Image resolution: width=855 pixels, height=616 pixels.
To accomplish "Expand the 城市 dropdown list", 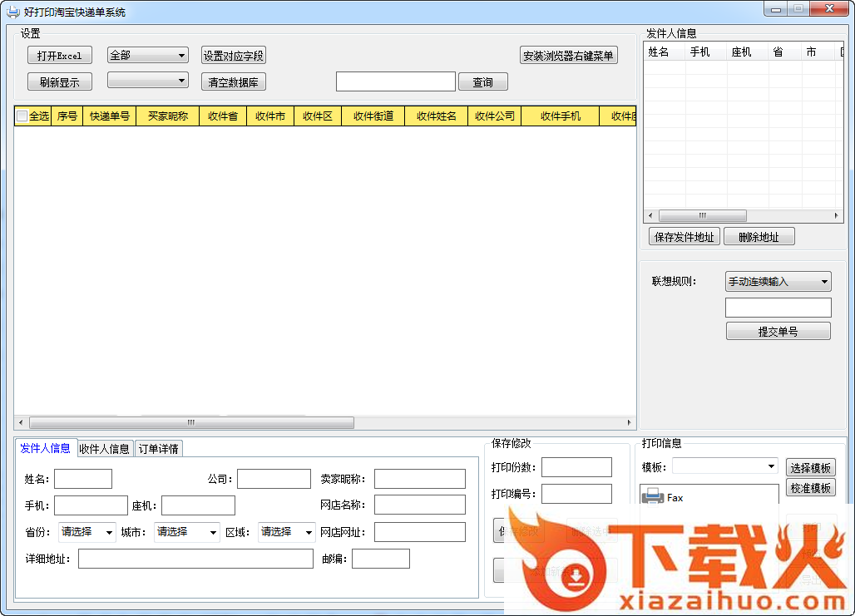I will 187,532.
